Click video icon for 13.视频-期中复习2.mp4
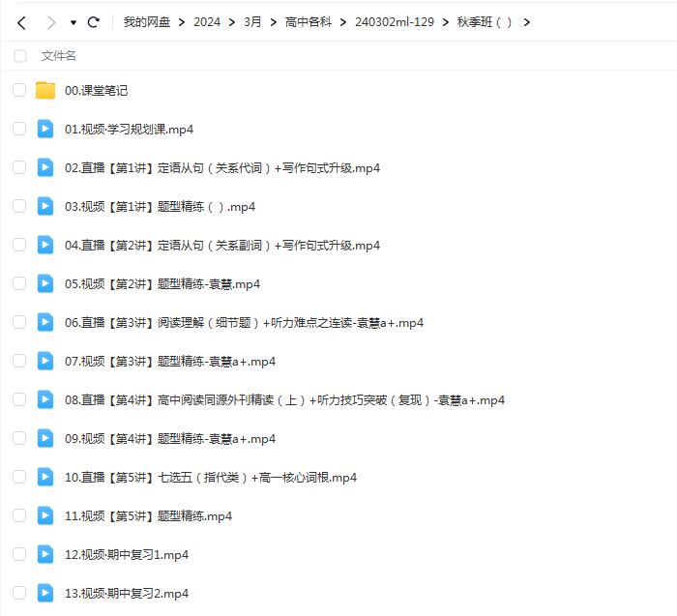 (45, 593)
